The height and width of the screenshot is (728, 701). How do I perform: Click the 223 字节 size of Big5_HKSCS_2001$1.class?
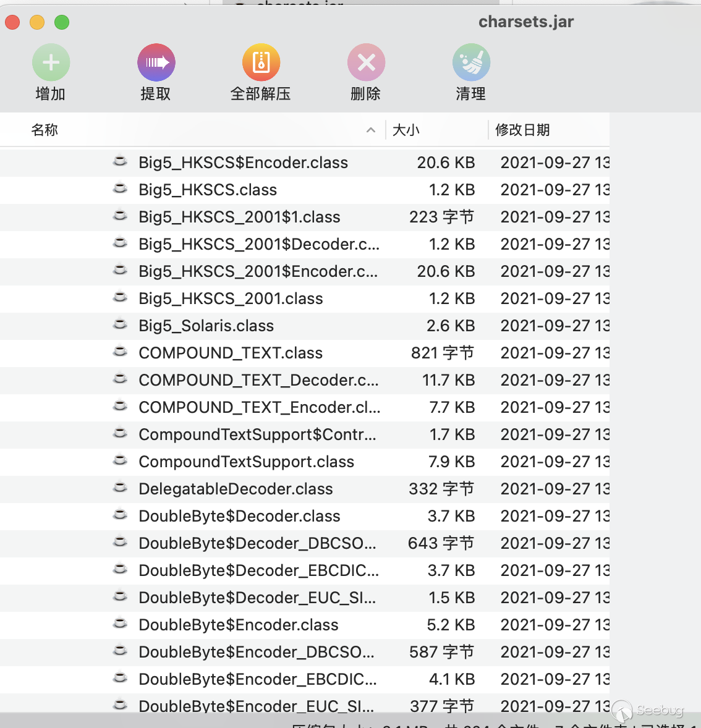click(x=442, y=218)
